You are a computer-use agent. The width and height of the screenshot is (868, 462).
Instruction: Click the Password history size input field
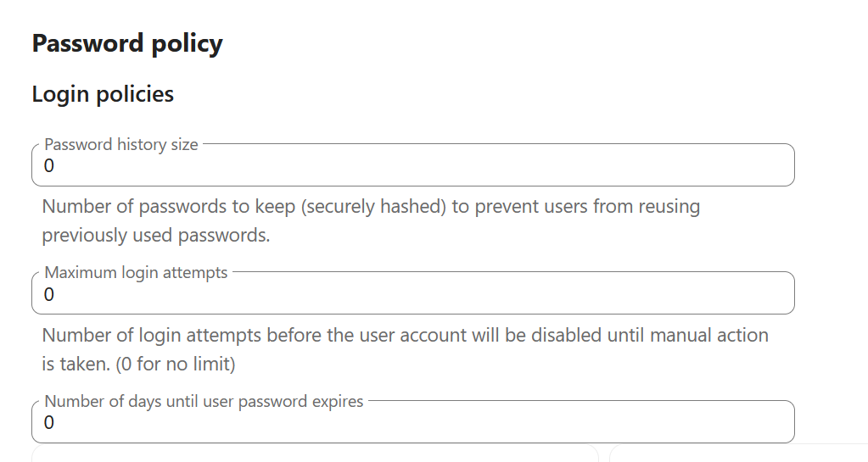pos(412,166)
